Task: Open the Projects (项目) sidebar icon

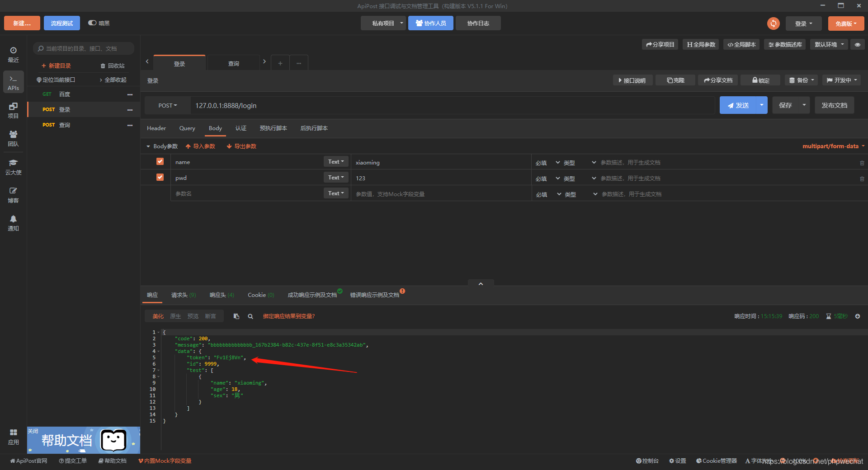Action: click(x=13, y=110)
